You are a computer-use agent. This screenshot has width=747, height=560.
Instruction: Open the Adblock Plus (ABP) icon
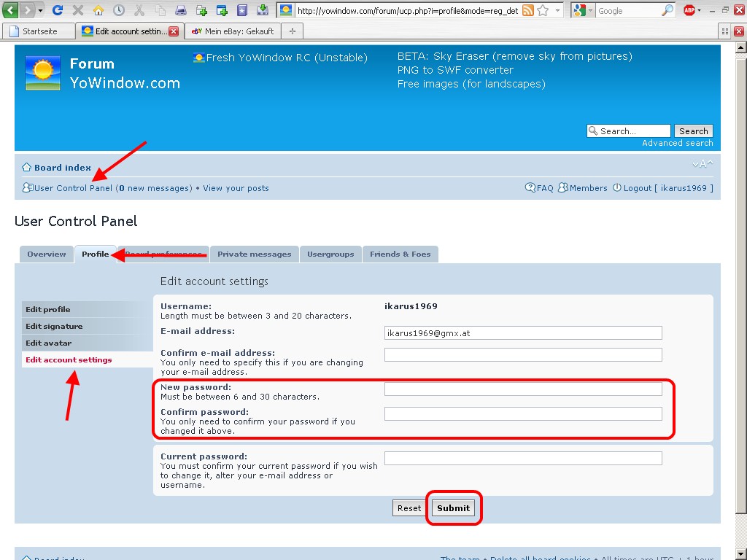(x=689, y=10)
